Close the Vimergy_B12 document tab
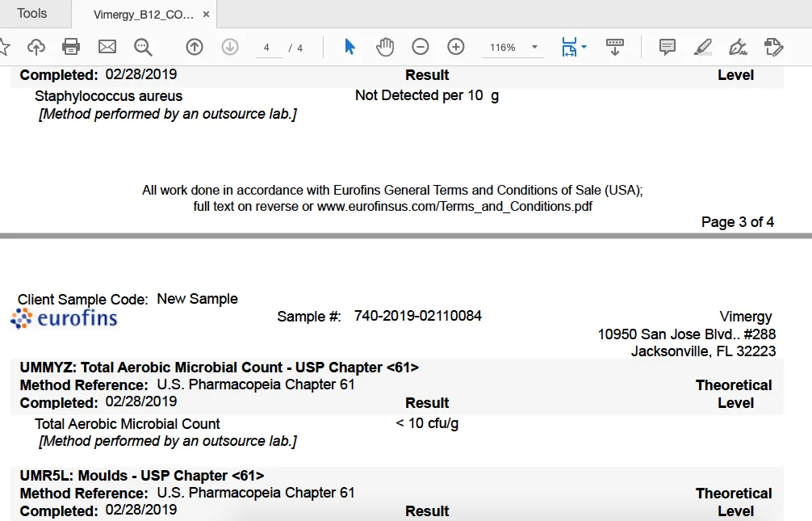 pyautogui.click(x=207, y=15)
